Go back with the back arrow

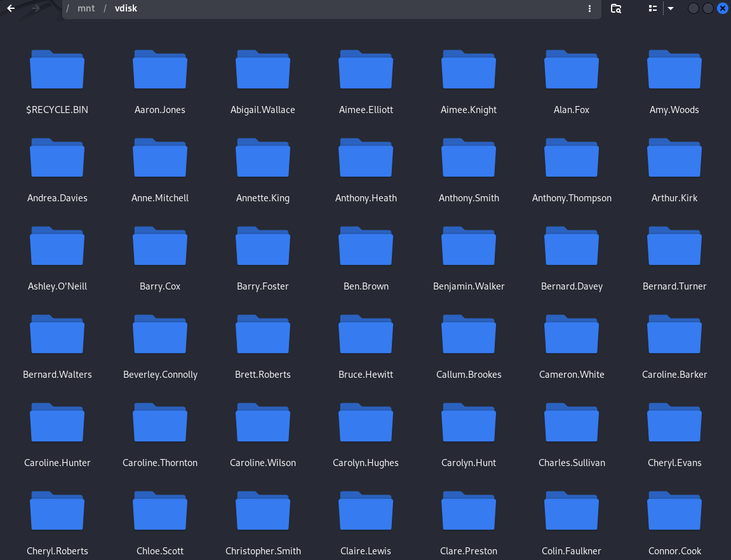click(x=11, y=8)
